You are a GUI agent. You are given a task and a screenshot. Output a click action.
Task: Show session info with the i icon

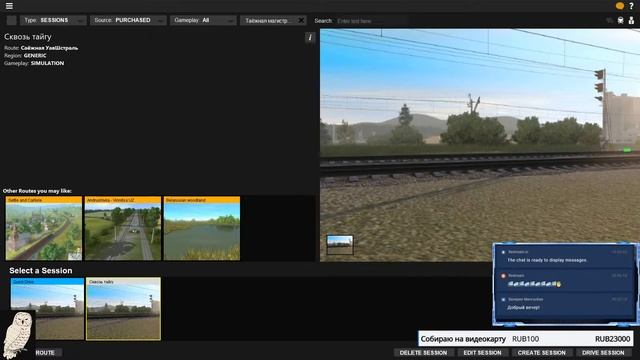[310, 38]
